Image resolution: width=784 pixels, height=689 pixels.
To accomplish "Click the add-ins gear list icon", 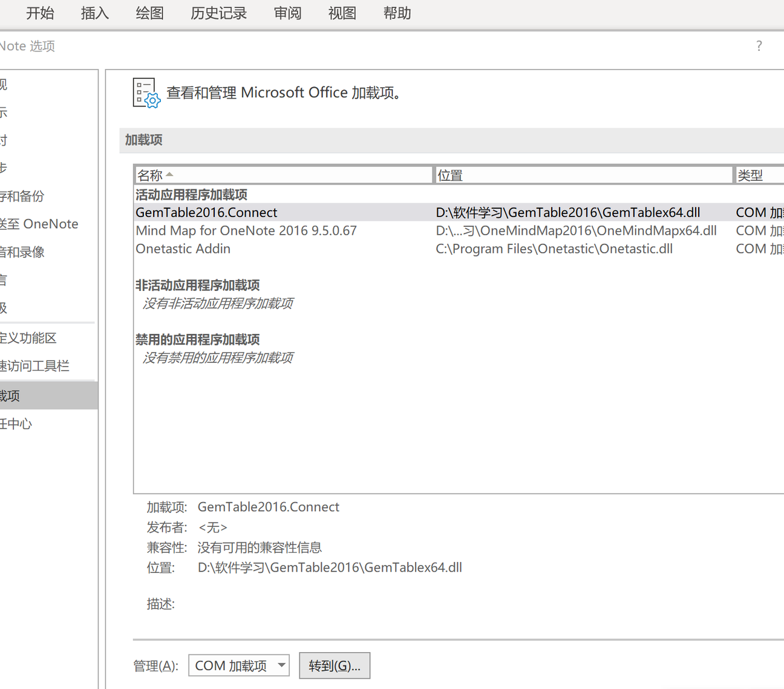I will [x=146, y=93].
